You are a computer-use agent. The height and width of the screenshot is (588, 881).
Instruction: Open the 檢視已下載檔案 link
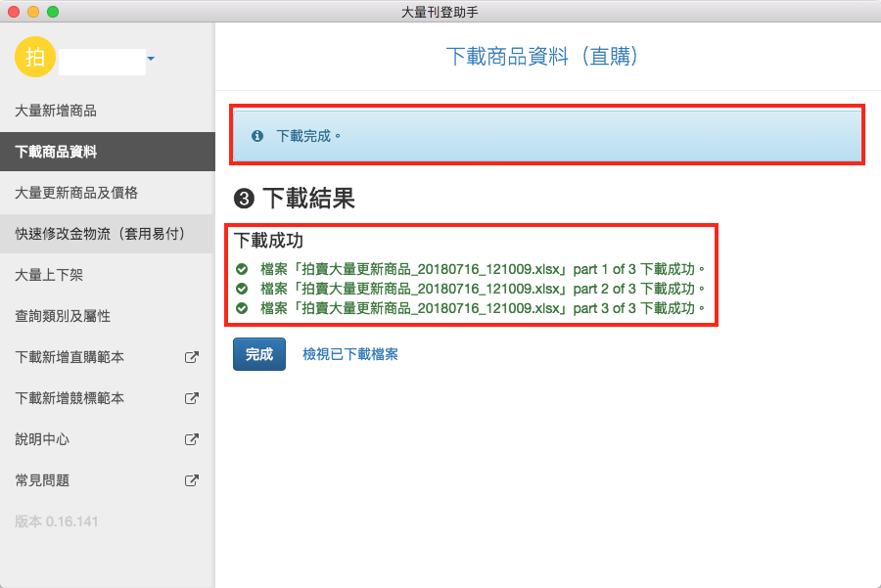click(x=349, y=354)
